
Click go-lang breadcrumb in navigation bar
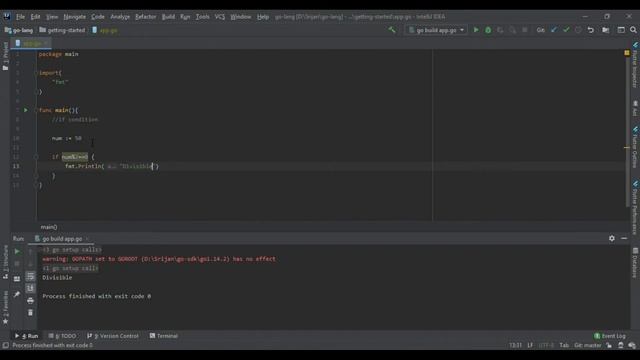click(x=19, y=30)
